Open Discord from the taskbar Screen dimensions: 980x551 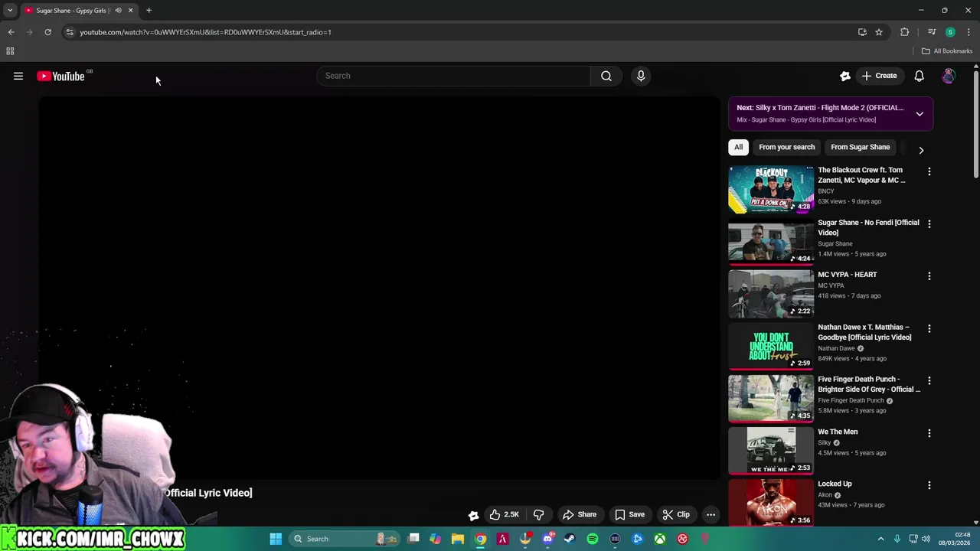(547, 539)
